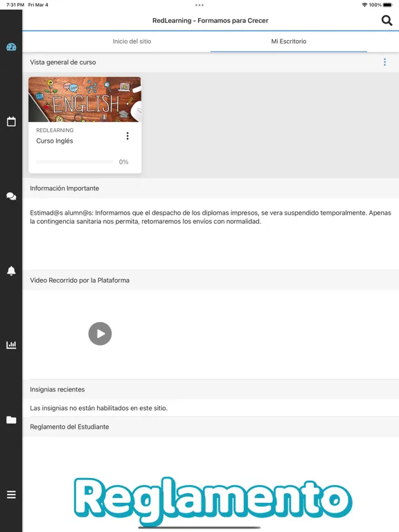Screen dimensions: 399x532
Task: Click the Estimad@s alumn@s announcement text
Action: [211, 217]
